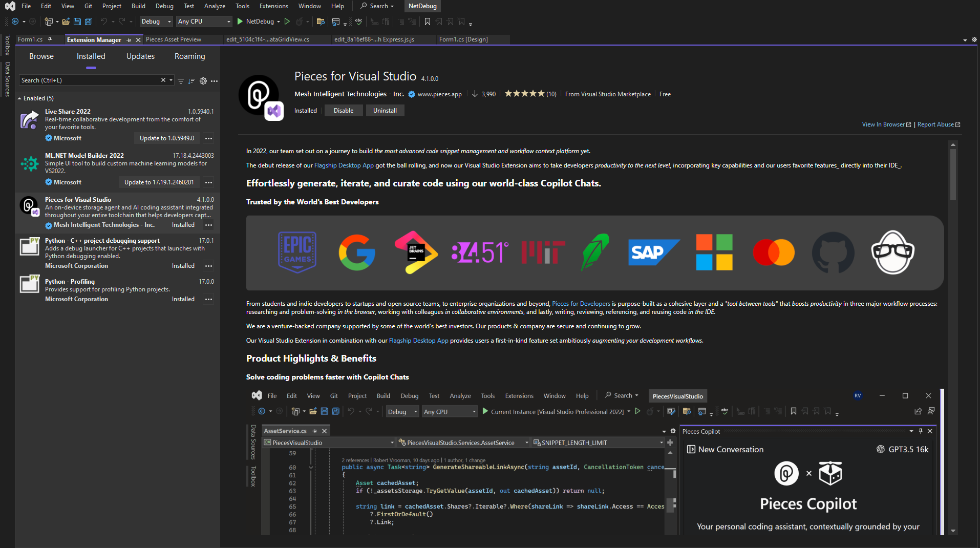Open the Data Sources side panel tab

click(7, 79)
